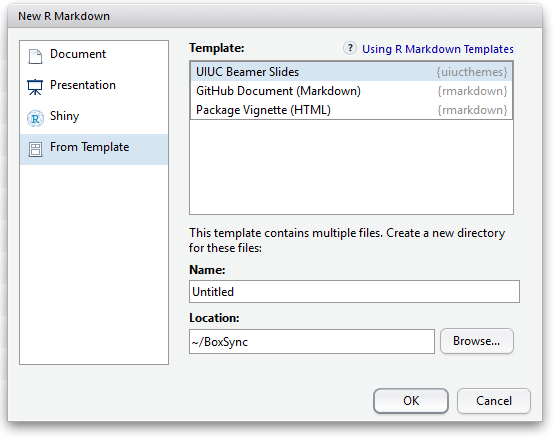
Task: Pick Package Vignette (HTML) template
Action: coord(351,110)
